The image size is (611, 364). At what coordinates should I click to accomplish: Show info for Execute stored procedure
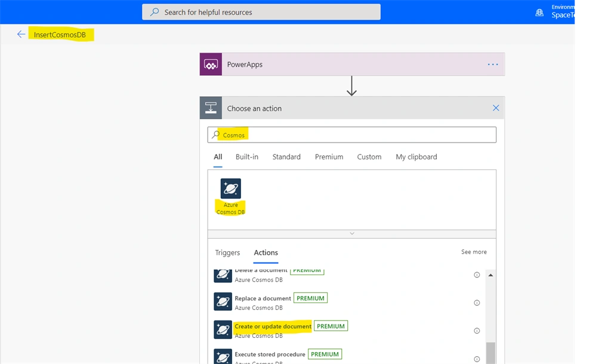tap(477, 359)
